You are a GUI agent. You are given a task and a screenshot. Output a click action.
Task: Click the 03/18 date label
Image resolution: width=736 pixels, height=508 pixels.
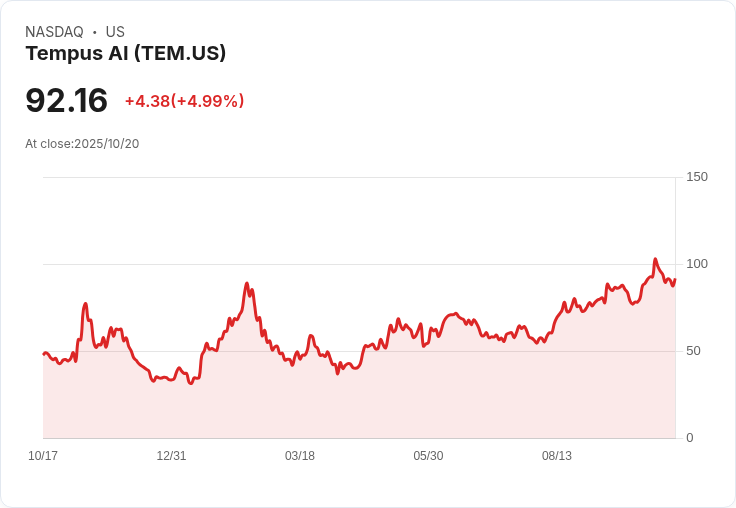(300, 456)
